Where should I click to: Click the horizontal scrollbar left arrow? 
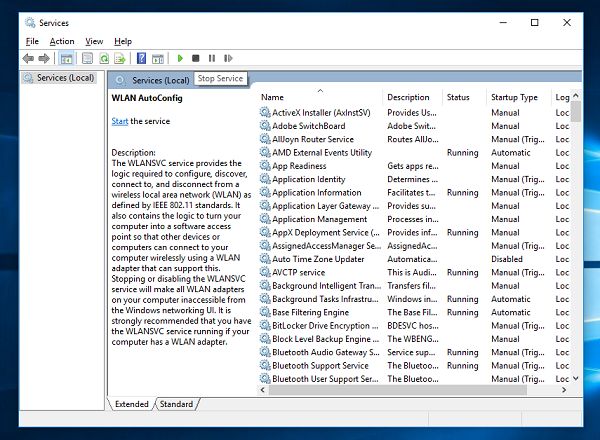[x=263, y=390]
